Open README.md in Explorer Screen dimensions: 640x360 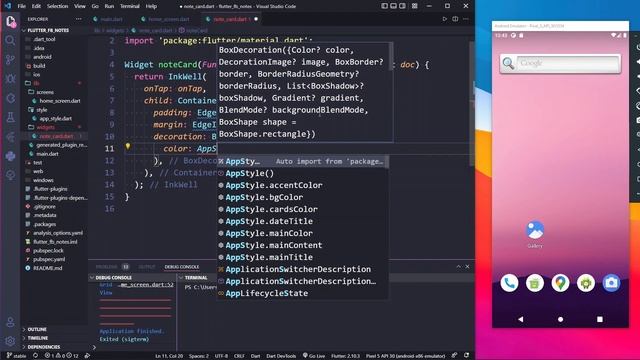point(47,268)
